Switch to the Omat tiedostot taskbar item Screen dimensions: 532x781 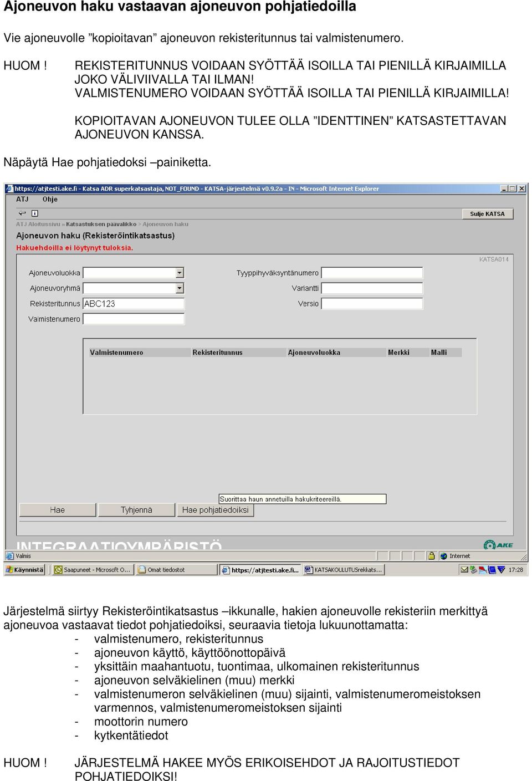176,569
